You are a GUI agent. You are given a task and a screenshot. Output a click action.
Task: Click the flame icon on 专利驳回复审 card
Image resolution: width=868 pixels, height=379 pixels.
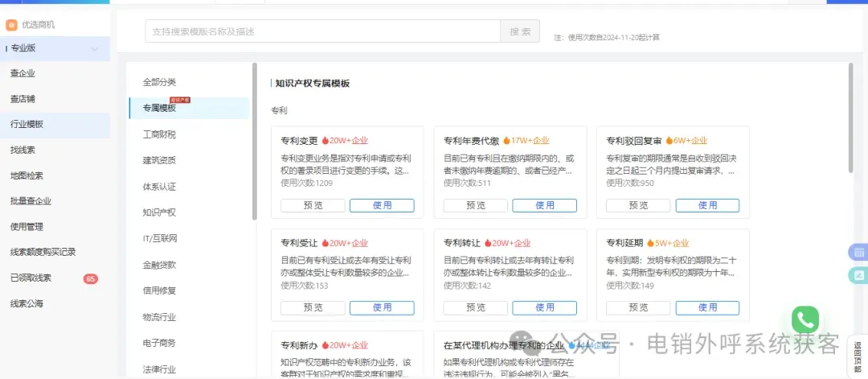pos(669,141)
